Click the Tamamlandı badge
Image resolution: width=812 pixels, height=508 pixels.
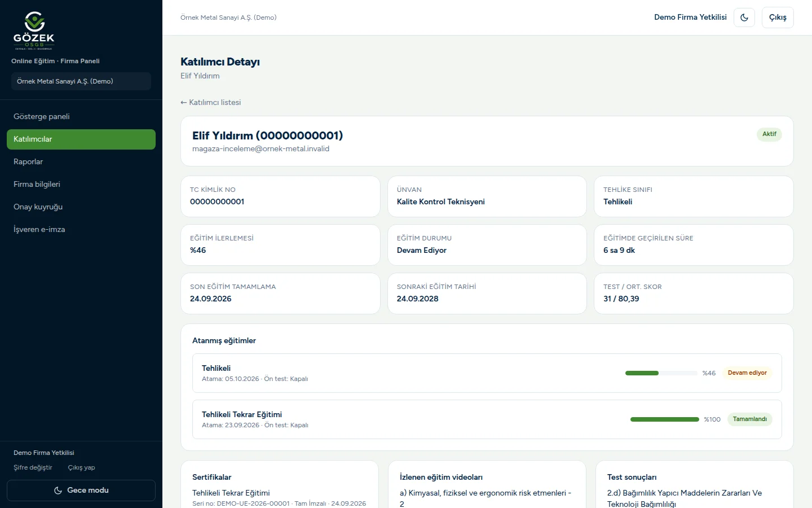point(750,419)
